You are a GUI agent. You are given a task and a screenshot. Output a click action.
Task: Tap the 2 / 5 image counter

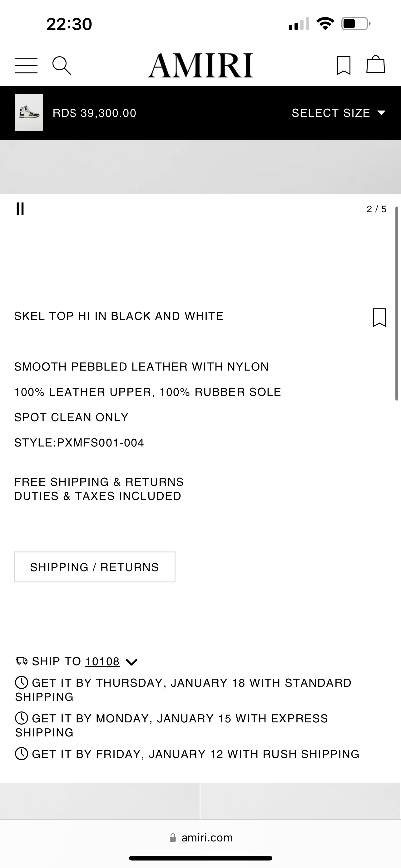tap(376, 209)
